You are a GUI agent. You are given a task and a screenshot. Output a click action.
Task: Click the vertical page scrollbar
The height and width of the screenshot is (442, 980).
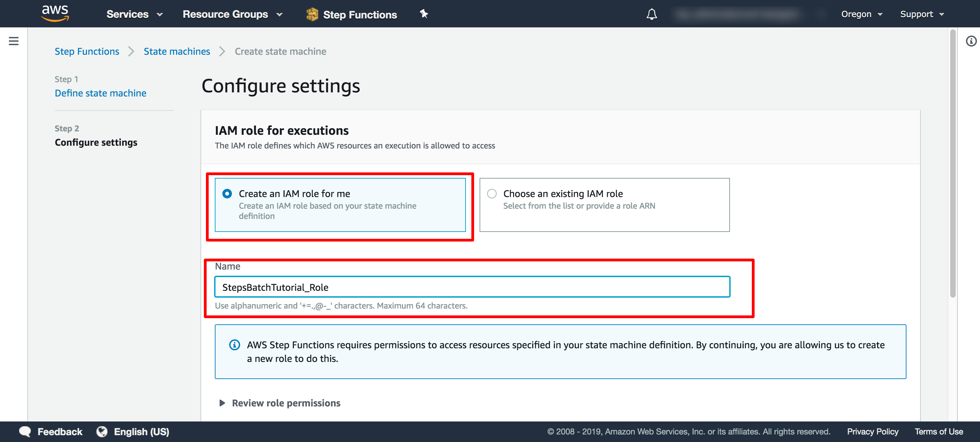coord(953,164)
